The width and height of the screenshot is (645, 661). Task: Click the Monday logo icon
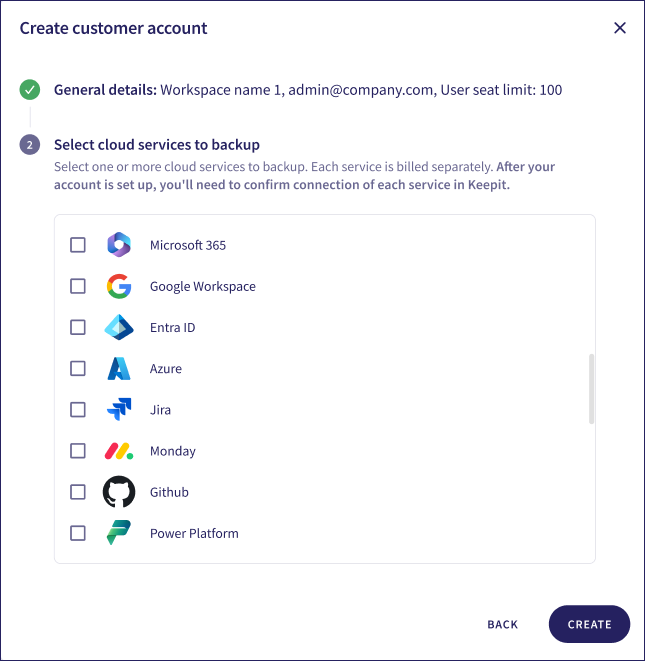[119, 451]
